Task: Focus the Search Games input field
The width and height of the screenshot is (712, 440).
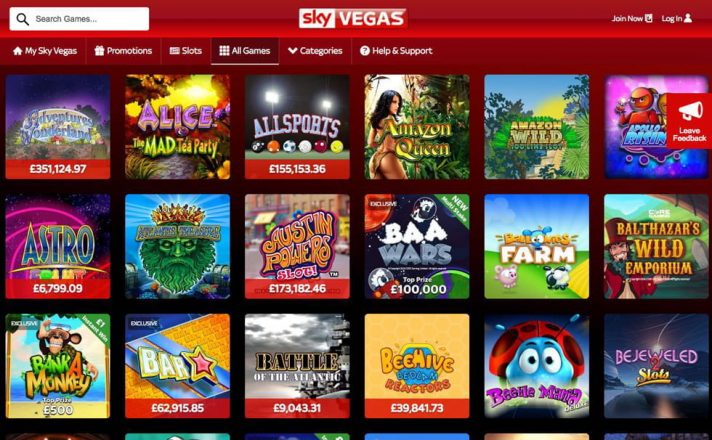Action: [x=79, y=19]
